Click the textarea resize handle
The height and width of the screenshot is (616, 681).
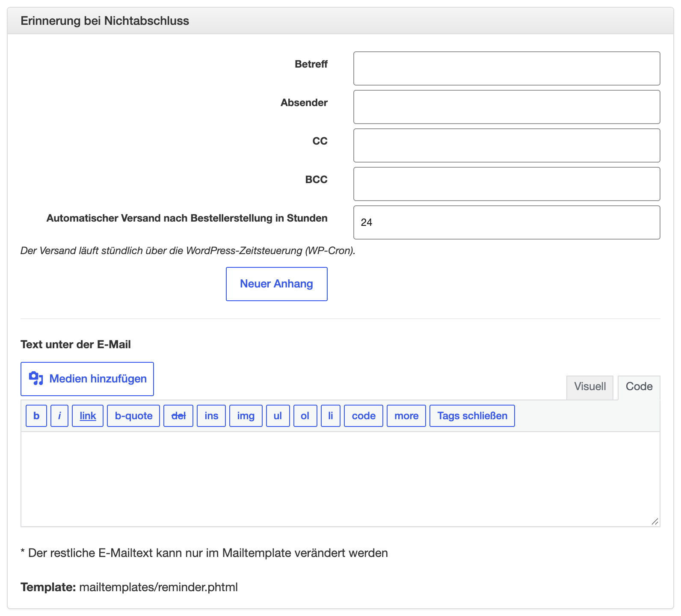click(655, 521)
